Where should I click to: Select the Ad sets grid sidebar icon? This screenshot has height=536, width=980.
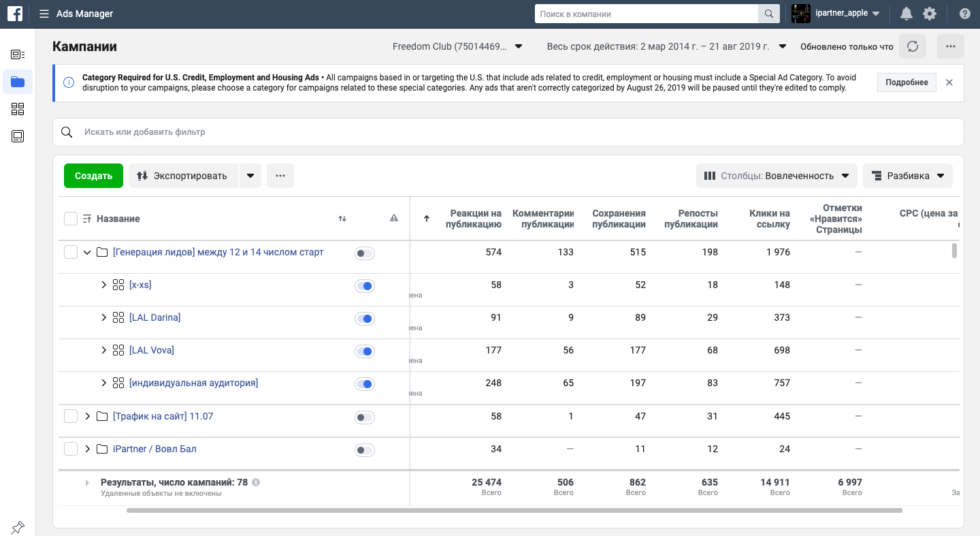(18, 109)
